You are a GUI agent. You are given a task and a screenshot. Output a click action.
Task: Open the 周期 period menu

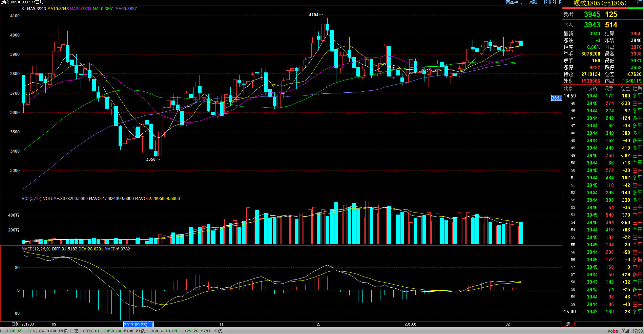pyautogui.click(x=533, y=2)
